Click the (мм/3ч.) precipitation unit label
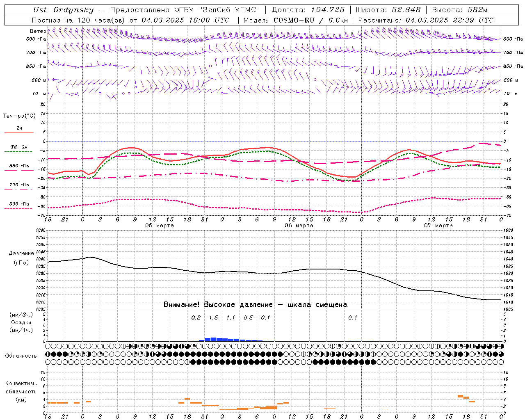Screen dimensions: 525x420 pos(21,315)
